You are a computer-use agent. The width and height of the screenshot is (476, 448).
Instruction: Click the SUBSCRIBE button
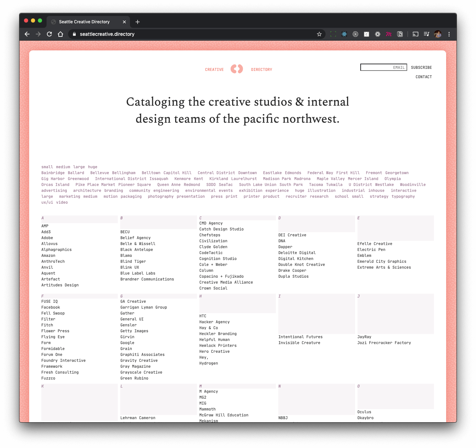[x=421, y=67]
